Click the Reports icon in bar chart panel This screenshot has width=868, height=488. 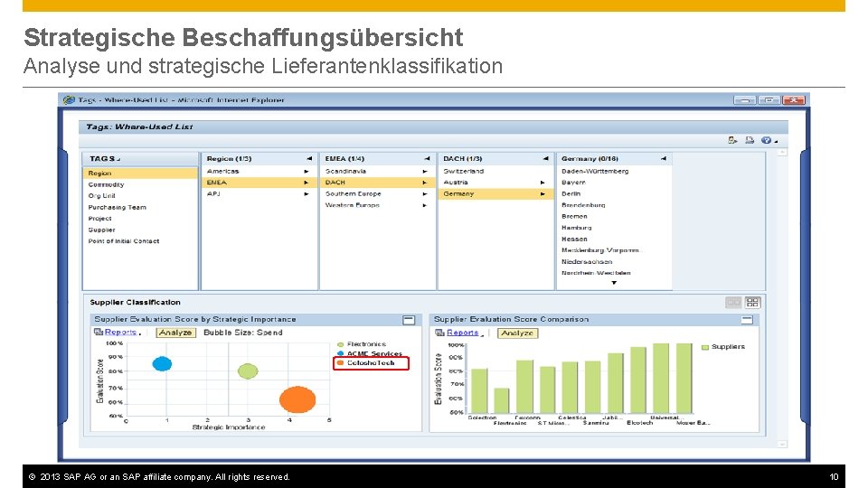pyautogui.click(x=440, y=333)
